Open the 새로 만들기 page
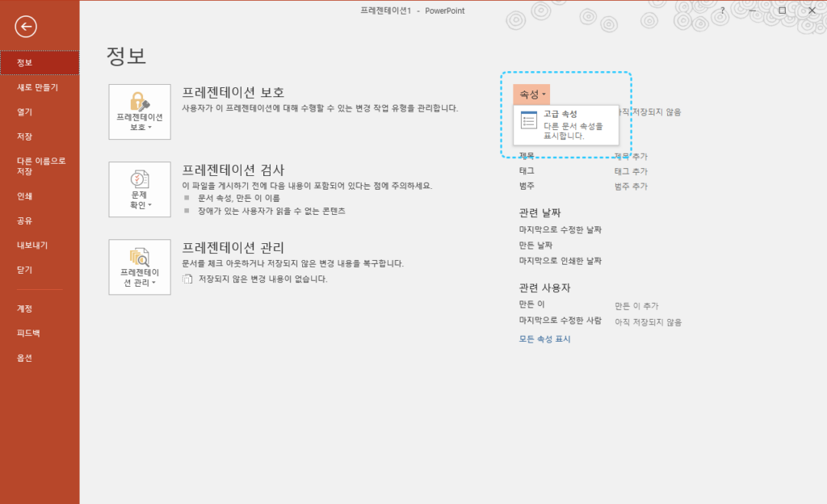 tap(38, 87)
